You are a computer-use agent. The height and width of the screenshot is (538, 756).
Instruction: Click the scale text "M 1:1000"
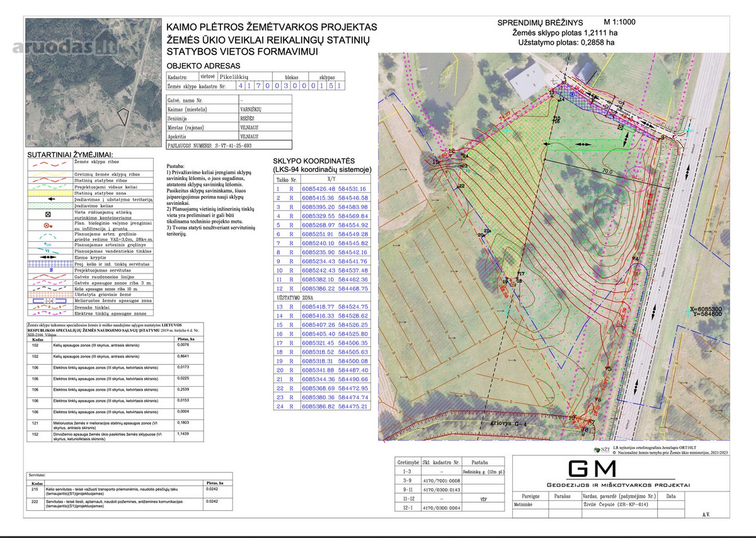pyautogui.click(x=620, y=21)
